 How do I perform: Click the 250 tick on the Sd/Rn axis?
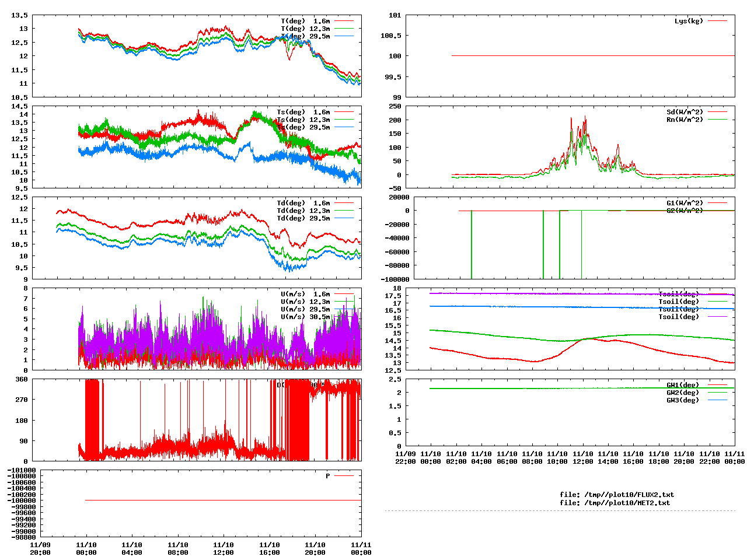pos(395,106)
